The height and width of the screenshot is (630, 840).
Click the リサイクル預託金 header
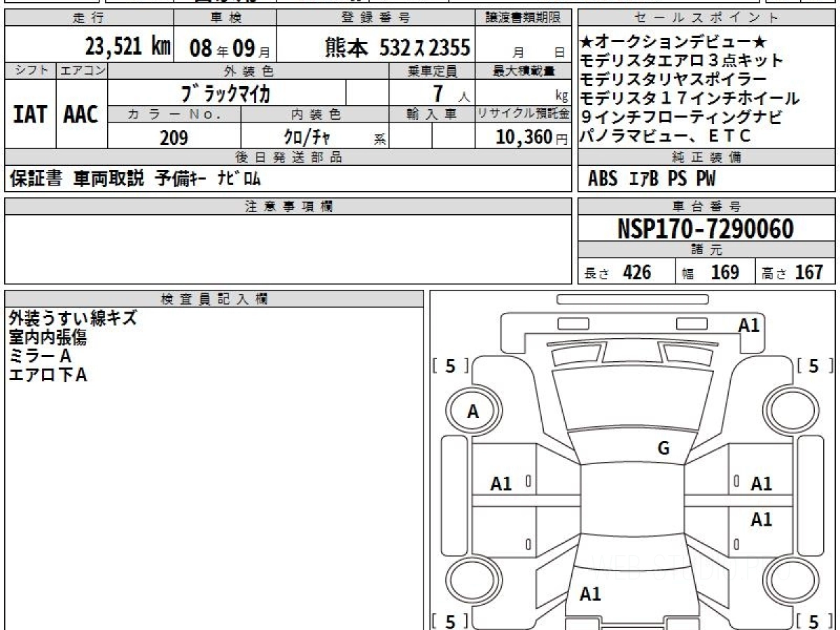(x=524, y=114)
